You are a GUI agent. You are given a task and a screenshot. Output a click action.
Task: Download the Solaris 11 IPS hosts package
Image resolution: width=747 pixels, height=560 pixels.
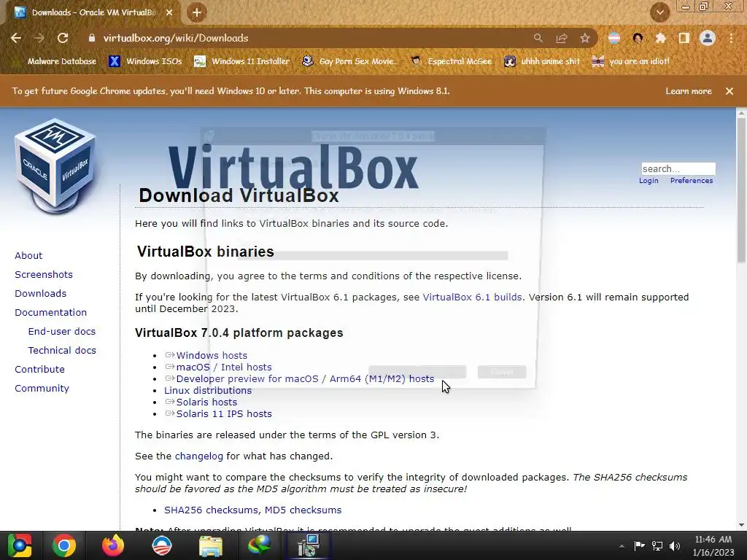pos(224,414)
